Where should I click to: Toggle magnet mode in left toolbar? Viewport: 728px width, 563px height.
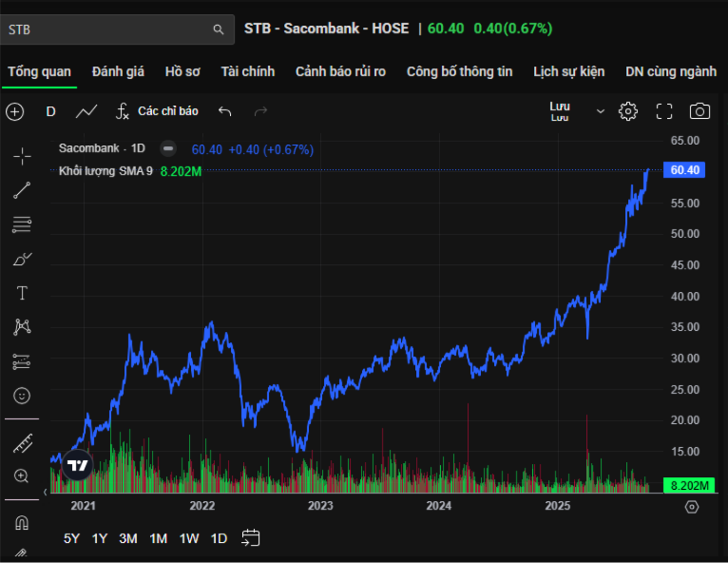(x=22, y=523)
